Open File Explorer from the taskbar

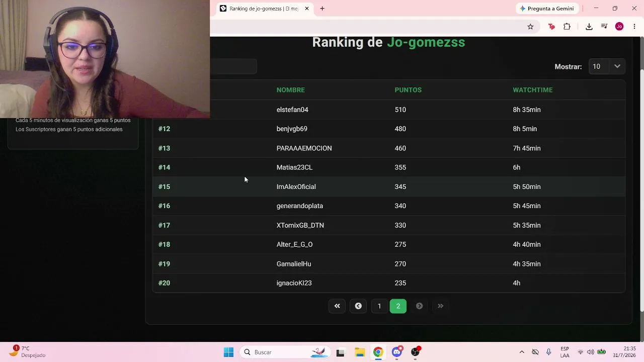pyautogui.click(x=359, y=352)
